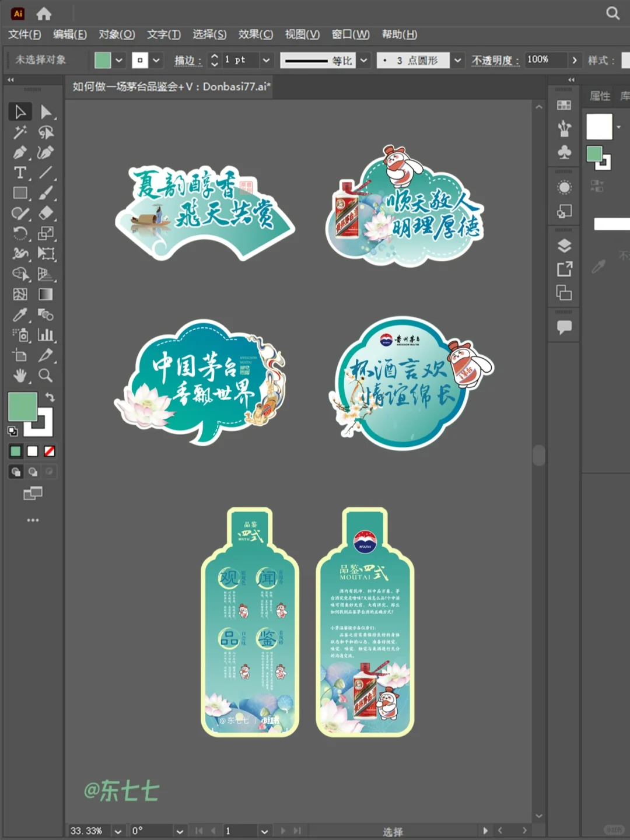The width and height of the screenshot is (630, 840).
Task: Select the Direct Selection tool
Action: tap(46, 111)
